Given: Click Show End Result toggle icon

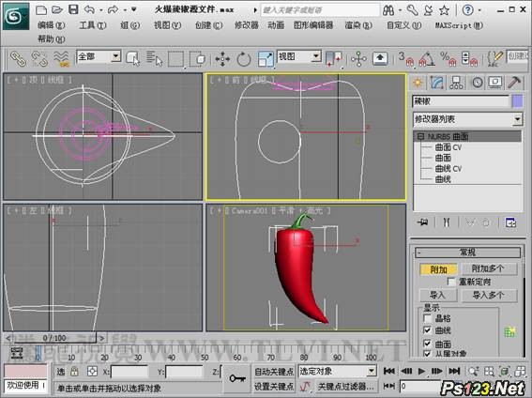Looking at the screenshot, I should 447,222.
